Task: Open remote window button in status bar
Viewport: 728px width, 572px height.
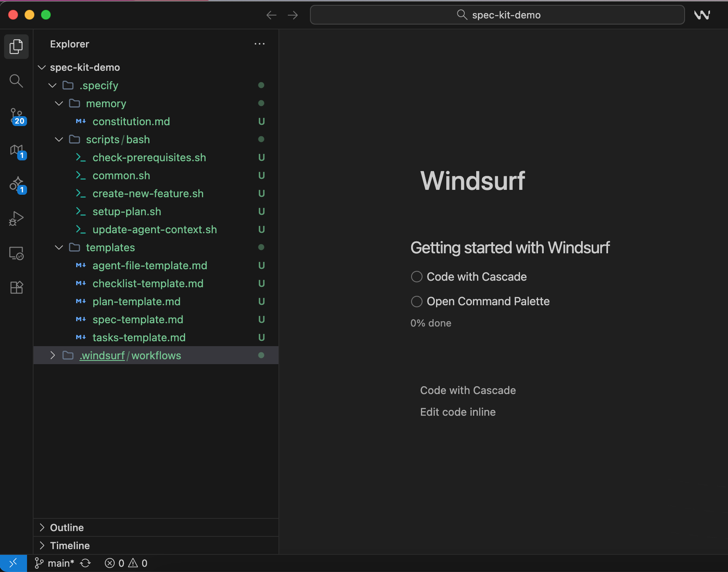Action: pos(13,563)
